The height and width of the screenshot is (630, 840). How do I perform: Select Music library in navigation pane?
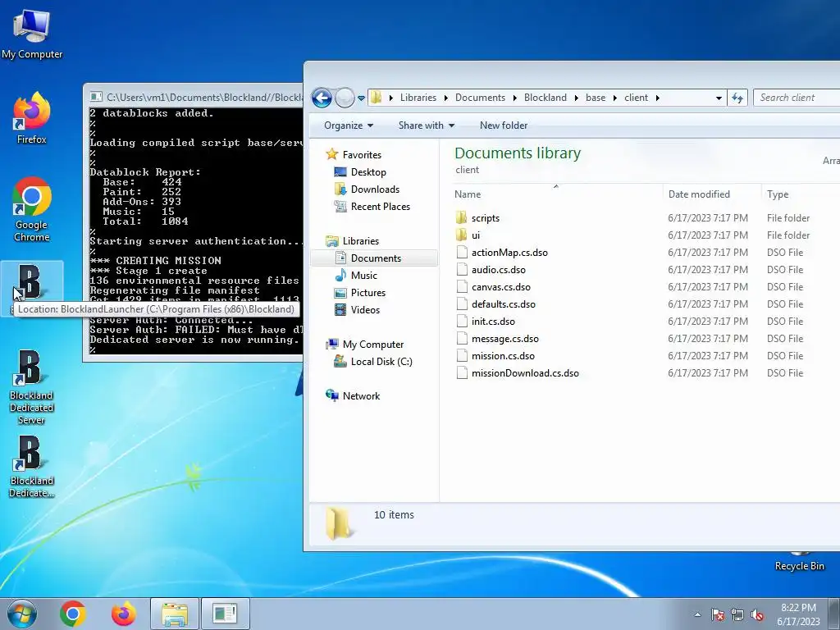coord(363,276)
